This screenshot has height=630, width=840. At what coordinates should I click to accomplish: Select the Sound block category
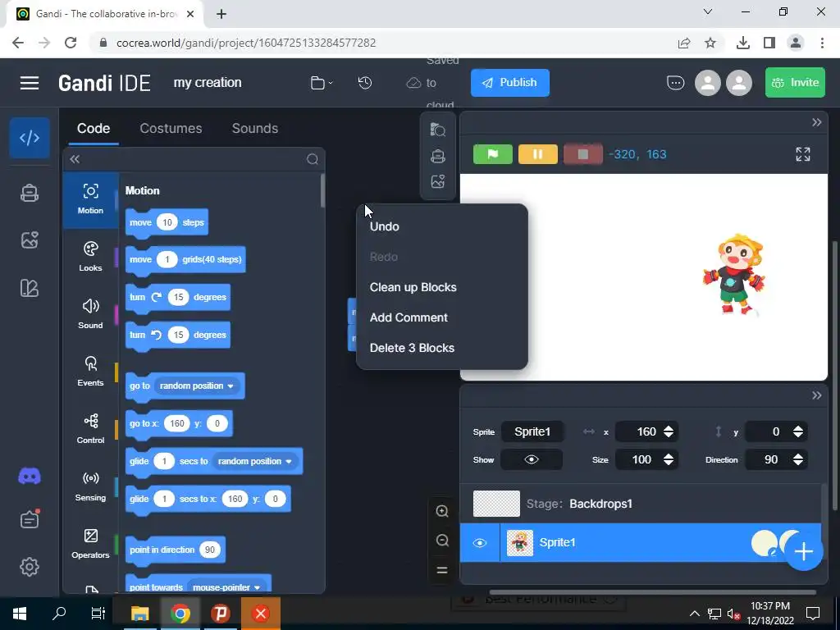click(90, 314)
